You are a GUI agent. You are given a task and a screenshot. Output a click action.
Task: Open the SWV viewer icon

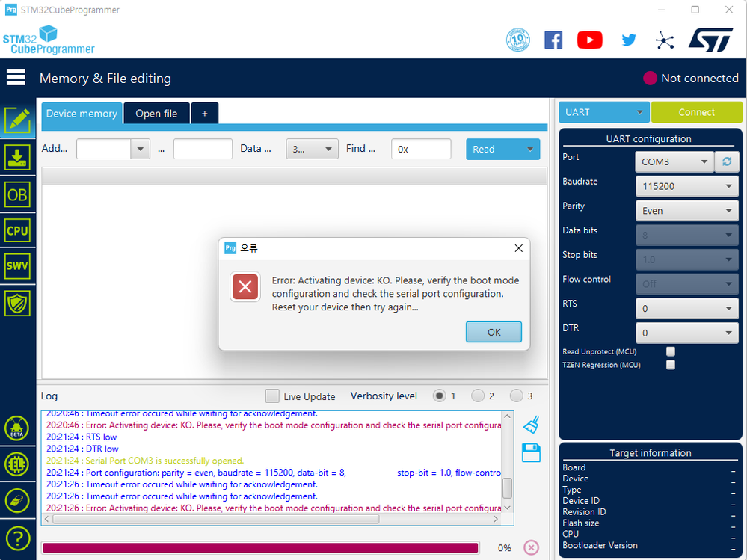tap(18, 266)
